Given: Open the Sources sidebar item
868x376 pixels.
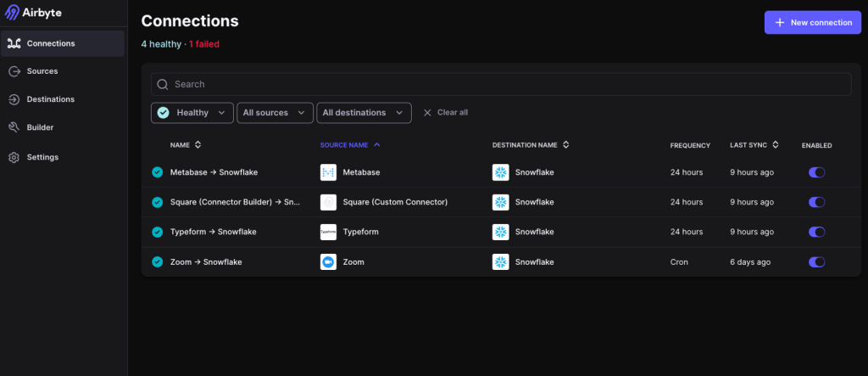Looking at the screenshot, I should [63, 71].
